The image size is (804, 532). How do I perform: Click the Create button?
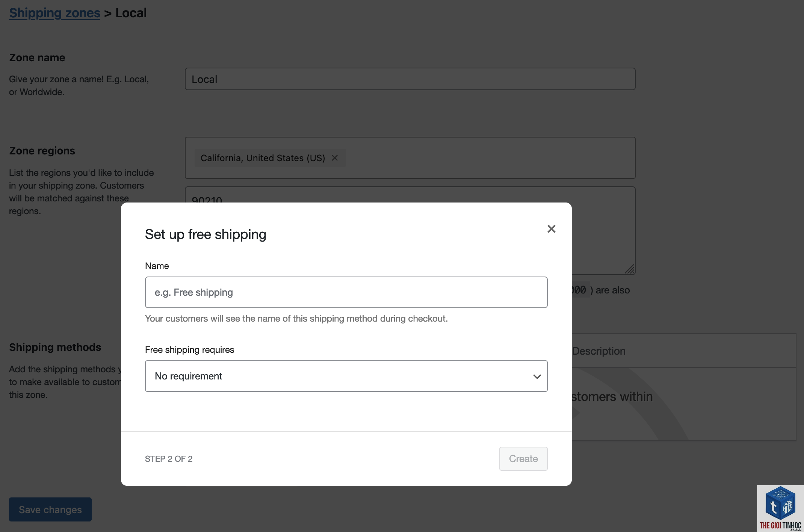pyautogui.click(x=523, y=458)
